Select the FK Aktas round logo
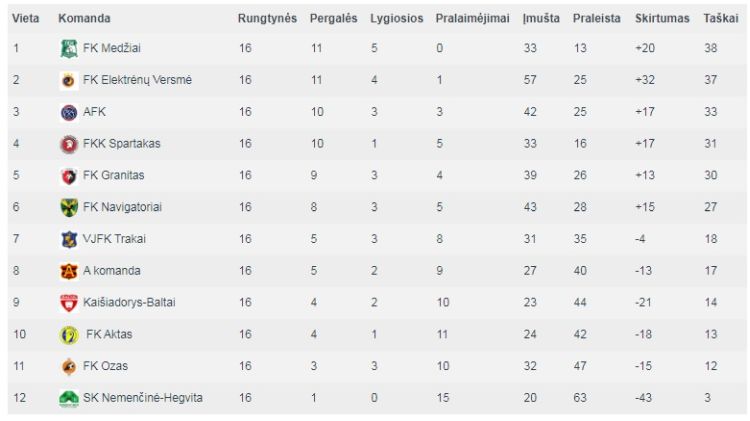 (x=69, y=335)
